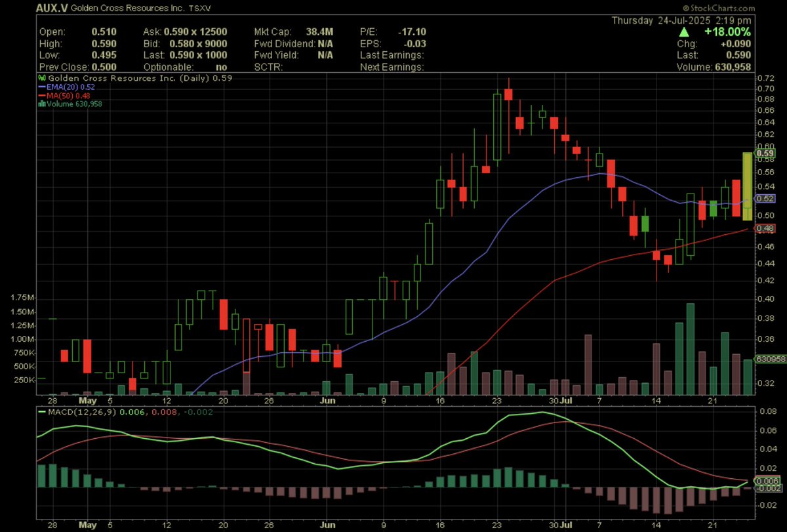Click the Volume: 630,958 header value
The image size is (787, 532).
[x=715, y=67]
